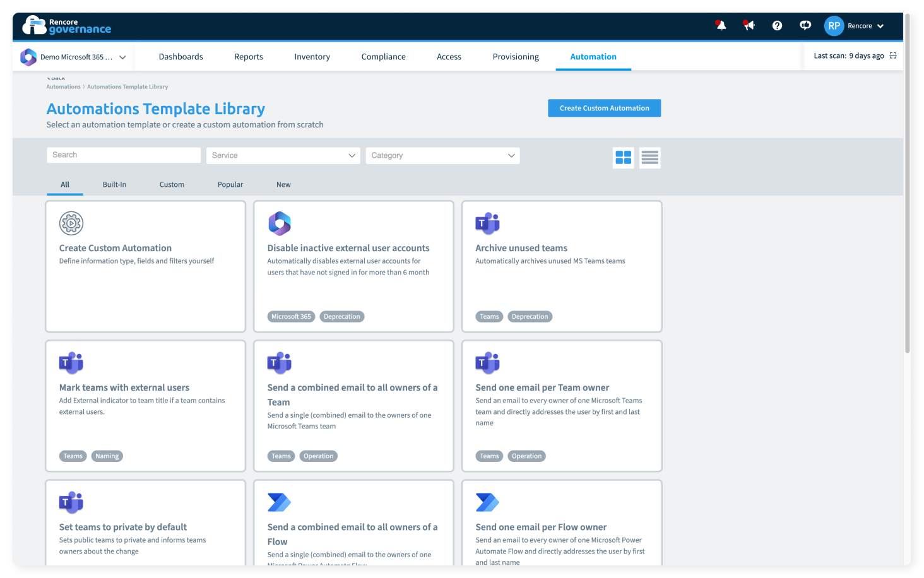Expand the Demo Microsoft 365 tenant dropdown
Image resolution: width=924 pixels, height=578 pixels.
click(x=122, y=57)
